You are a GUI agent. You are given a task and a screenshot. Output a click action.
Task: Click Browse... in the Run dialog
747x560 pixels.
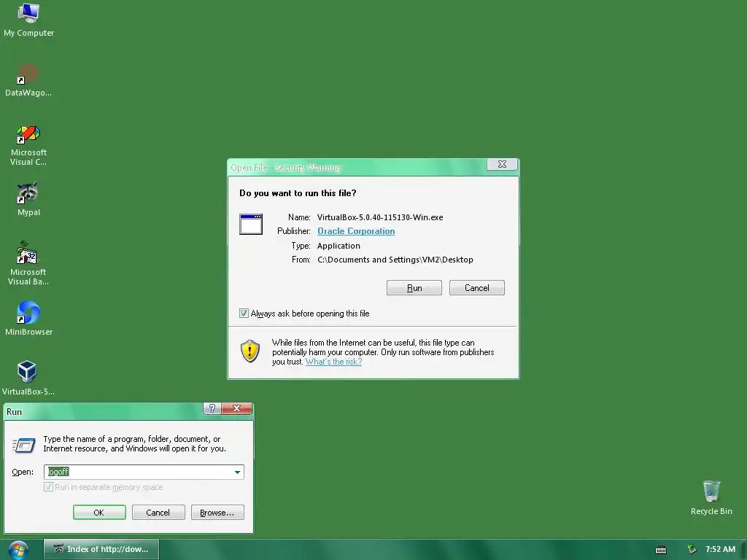coord(217,513)
